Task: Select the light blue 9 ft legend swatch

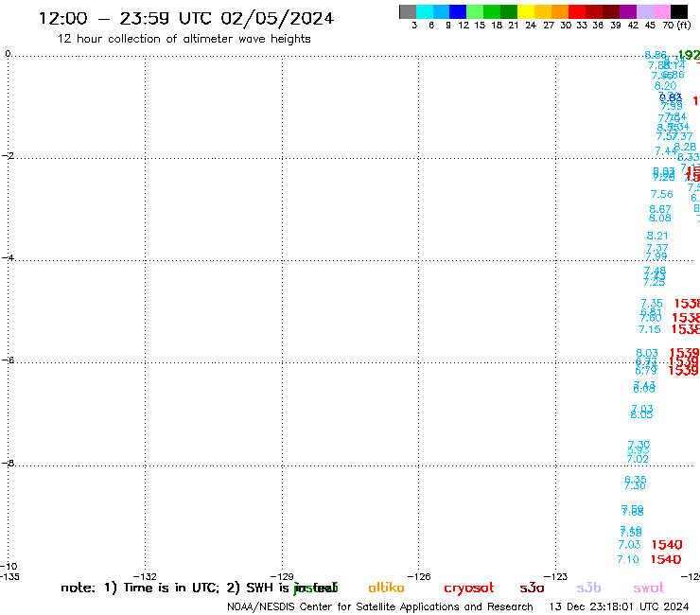Action: pos(441,11)
